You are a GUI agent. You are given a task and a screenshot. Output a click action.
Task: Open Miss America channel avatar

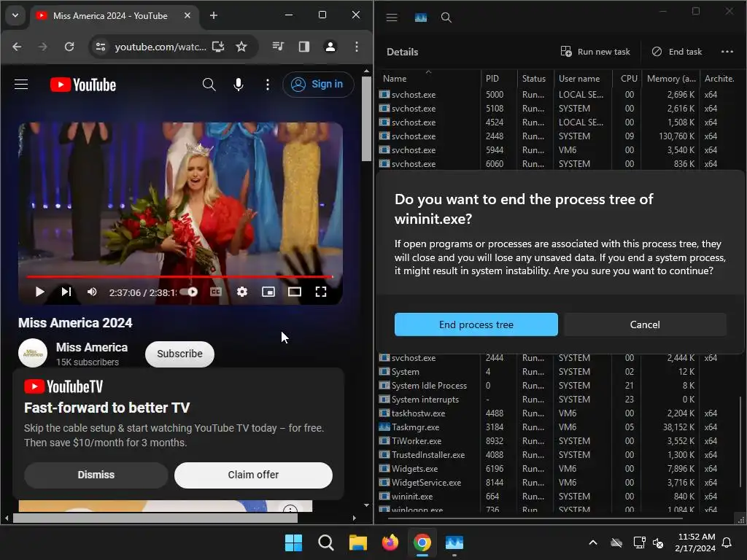click(x=33, y=354)
